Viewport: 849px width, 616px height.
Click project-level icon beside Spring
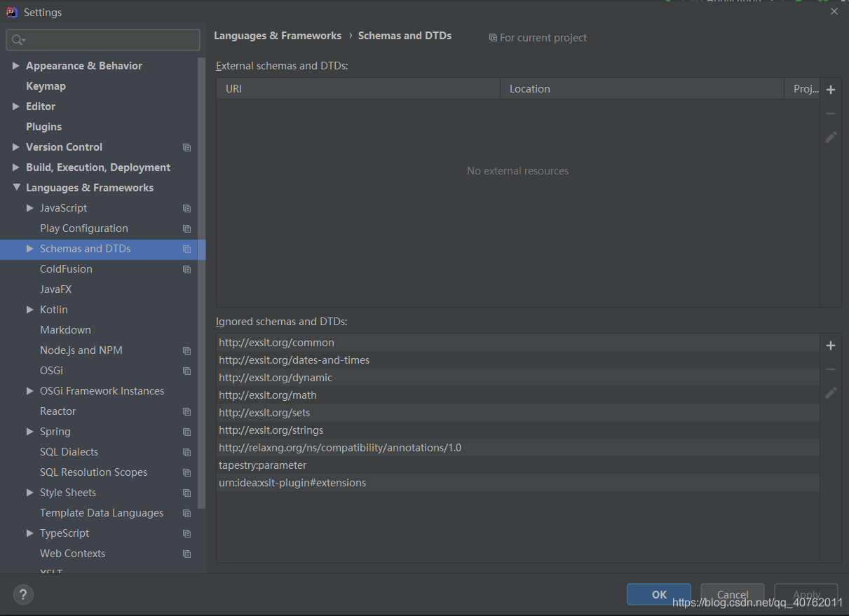click(x=186, y=432)
